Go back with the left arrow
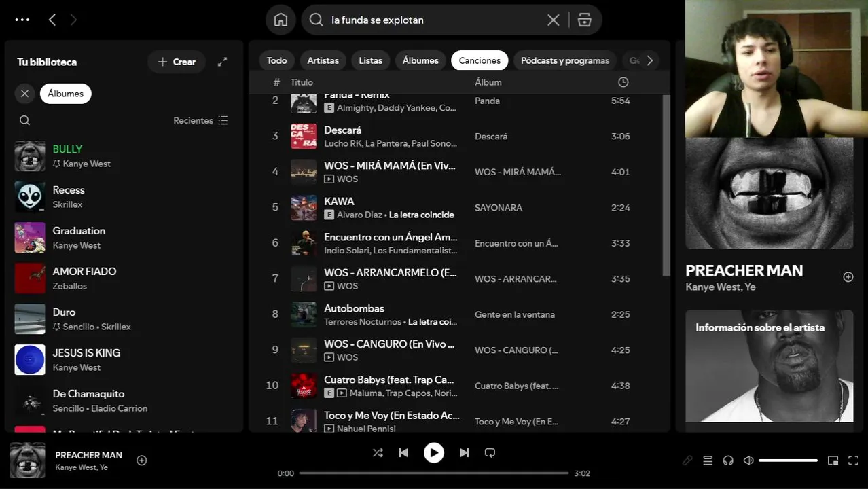This screenshot has height=489, width=868. [52, 20]
